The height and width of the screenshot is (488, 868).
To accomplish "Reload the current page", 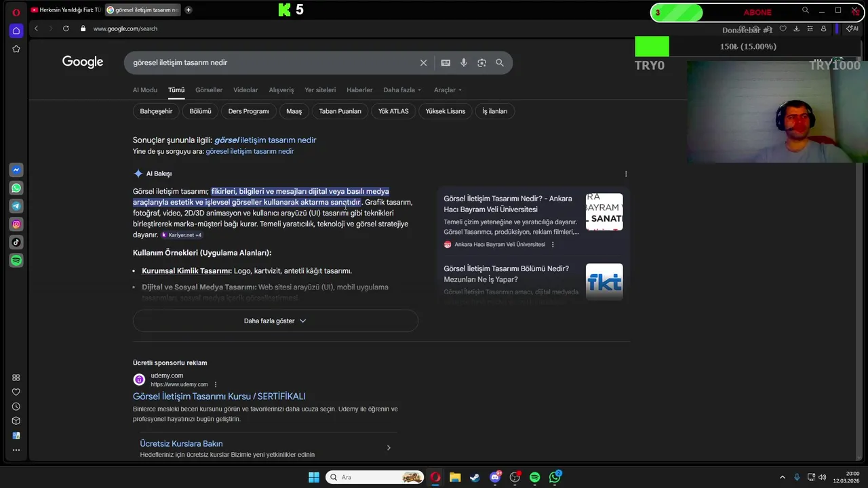I will pos(66,28).
